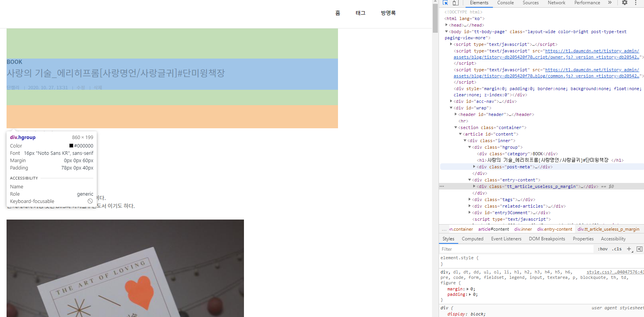Image resolution: width=644 pixels, height=317 pixels.
Task: Toggle the .cls element classes pane
Action: pos(617,249)
